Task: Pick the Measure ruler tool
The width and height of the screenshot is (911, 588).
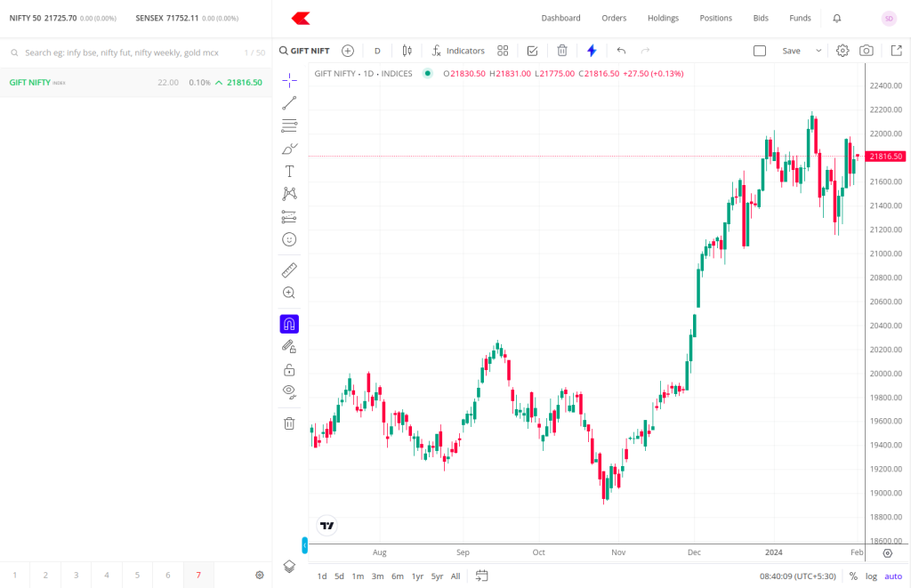Action: coord(289,270)
